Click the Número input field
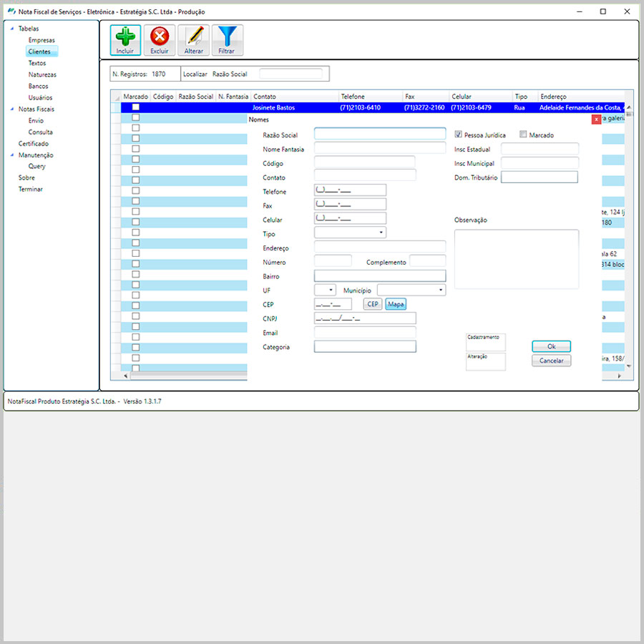644x644 pixels. [333, 260]
